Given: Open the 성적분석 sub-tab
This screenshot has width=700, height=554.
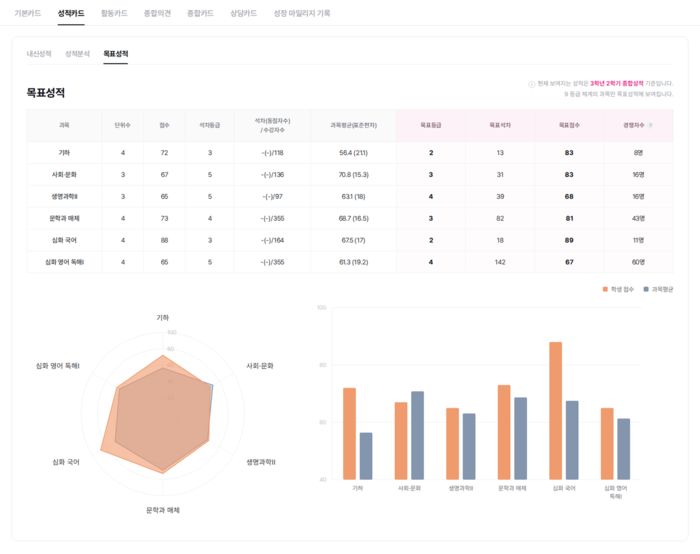Looking at the screenshot, I should point(77,54).
